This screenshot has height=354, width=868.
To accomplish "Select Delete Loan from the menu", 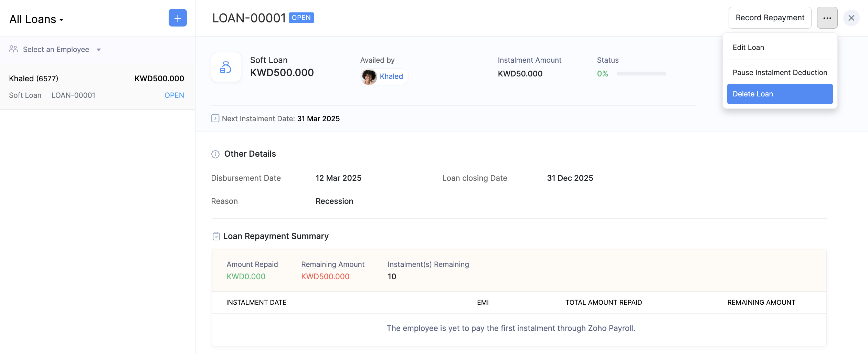I will click(780, 94).
